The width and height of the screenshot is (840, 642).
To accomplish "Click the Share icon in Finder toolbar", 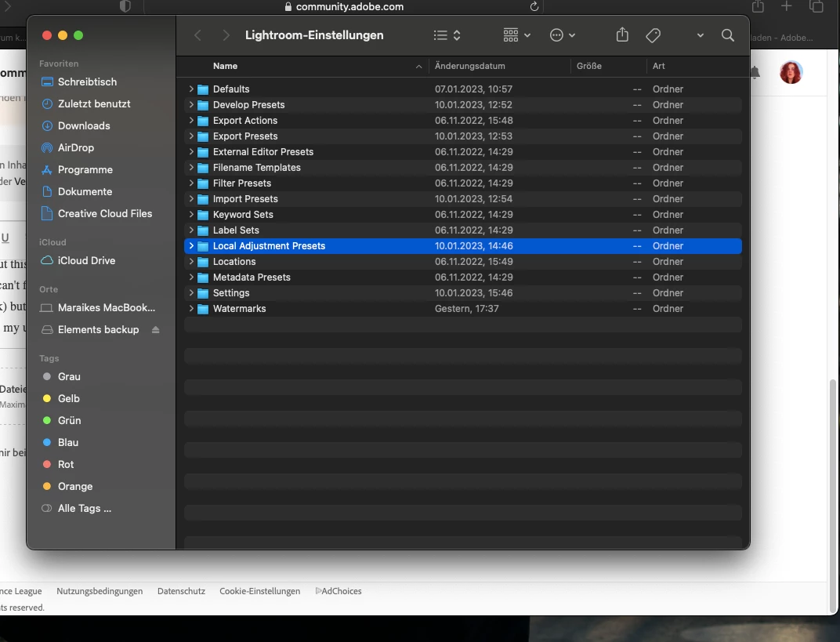I will (x=622, y=35).
